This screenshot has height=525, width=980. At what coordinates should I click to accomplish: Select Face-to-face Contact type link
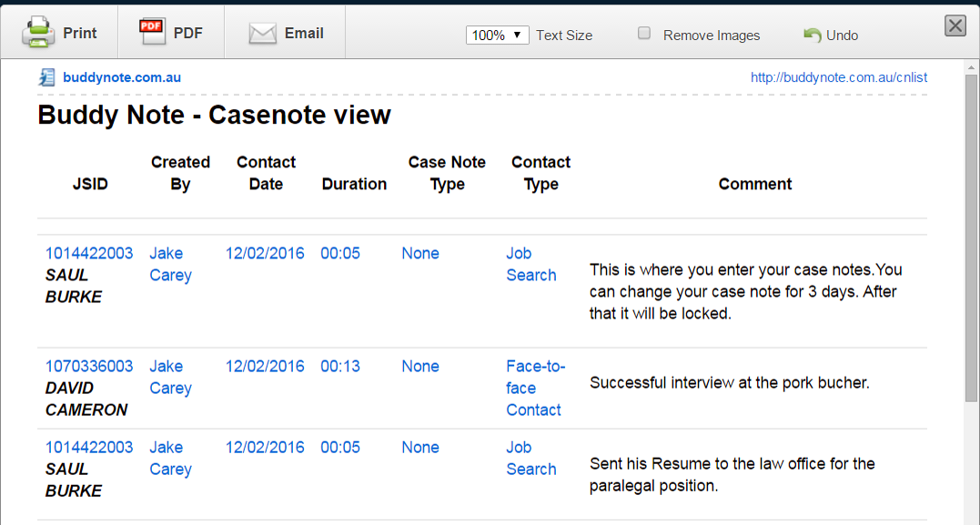[534, 388]
